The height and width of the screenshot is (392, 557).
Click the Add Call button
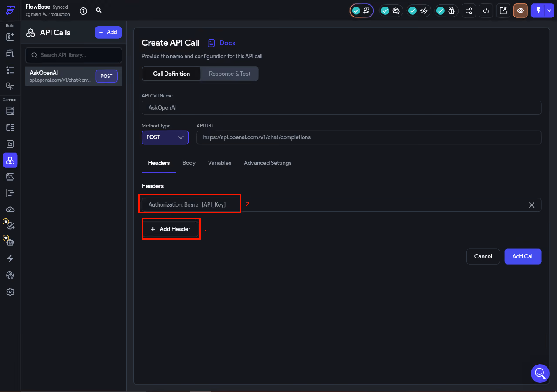pyautogui.click(x=523, y=256)
